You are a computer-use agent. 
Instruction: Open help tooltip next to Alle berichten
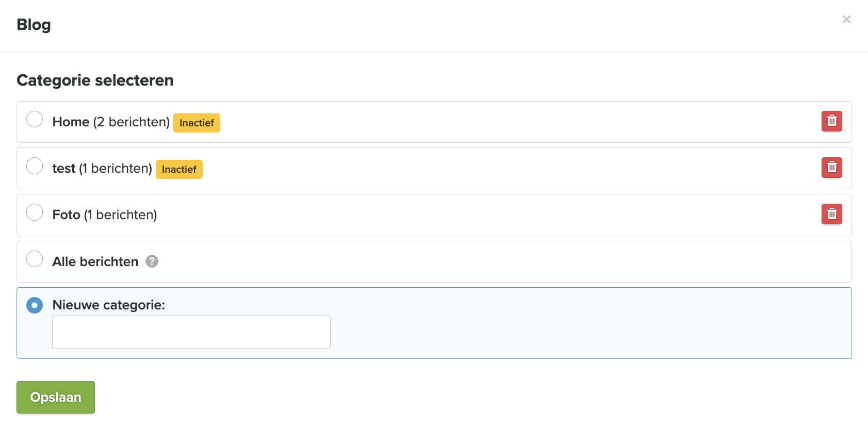point(152,261)
